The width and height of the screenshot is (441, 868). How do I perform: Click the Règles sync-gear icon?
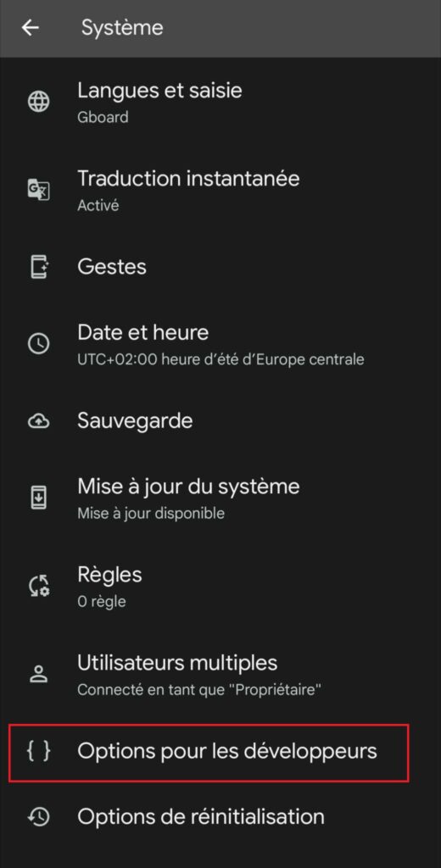39,586
